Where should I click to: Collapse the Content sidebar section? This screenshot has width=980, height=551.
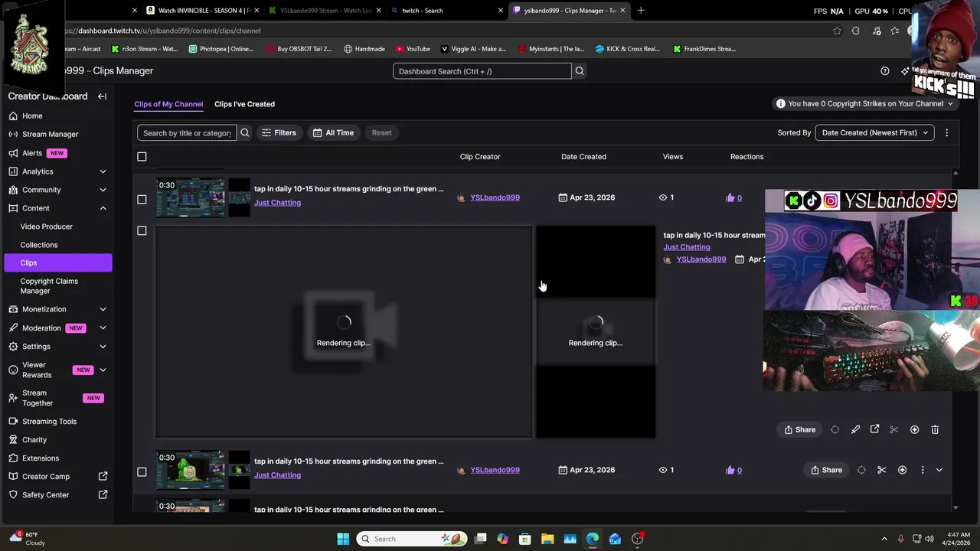click(x=103, y=208)
